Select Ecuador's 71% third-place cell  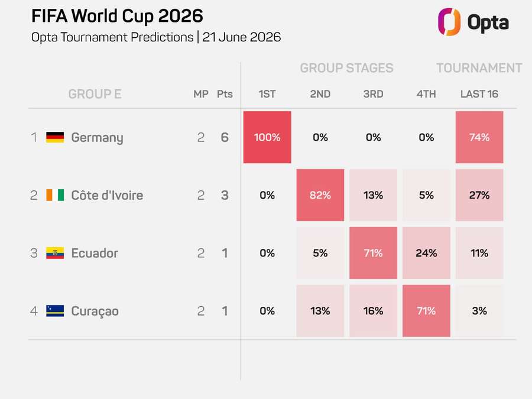pos(373,253)
